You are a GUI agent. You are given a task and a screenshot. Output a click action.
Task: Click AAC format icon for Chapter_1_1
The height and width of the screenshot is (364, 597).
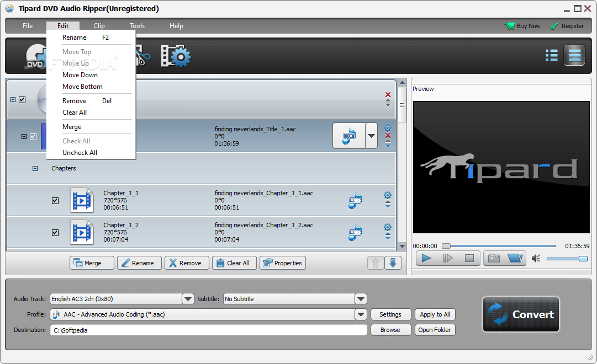click(355, 200)
